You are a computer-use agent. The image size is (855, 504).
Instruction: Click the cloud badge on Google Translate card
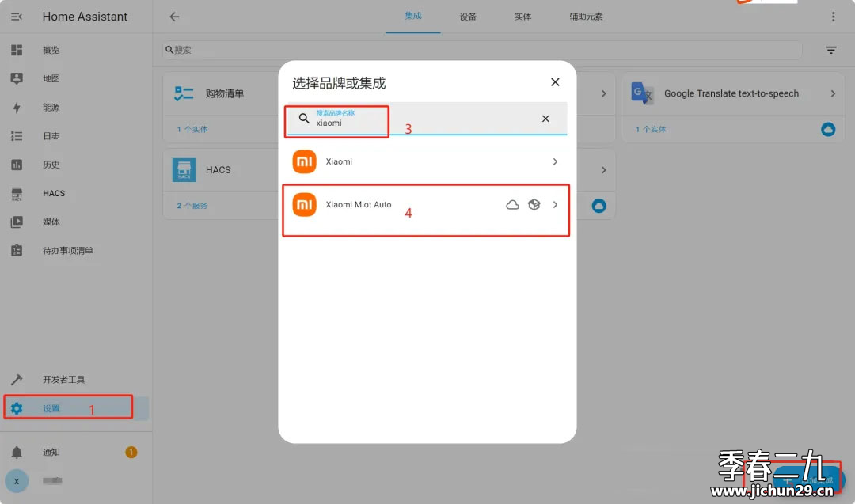tap(828, 129)
